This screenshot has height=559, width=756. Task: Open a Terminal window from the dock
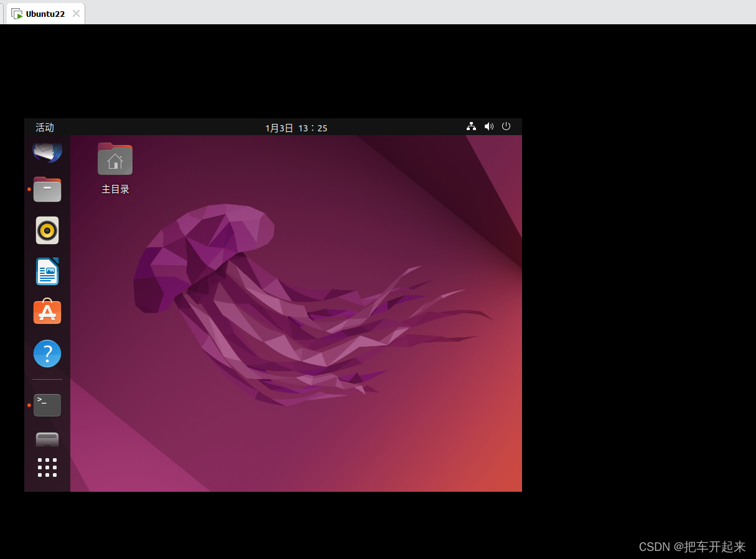pos(47,405)
